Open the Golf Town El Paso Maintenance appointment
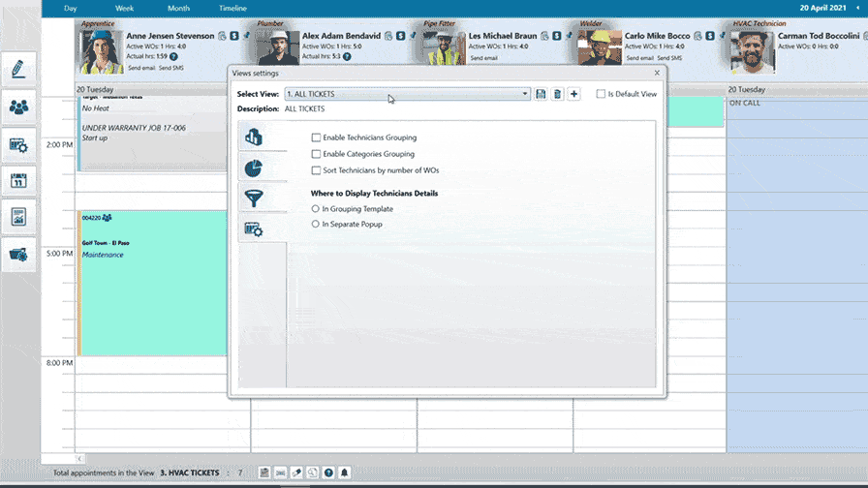The width and height of the screenshot is (868, 488). point(153,283)
